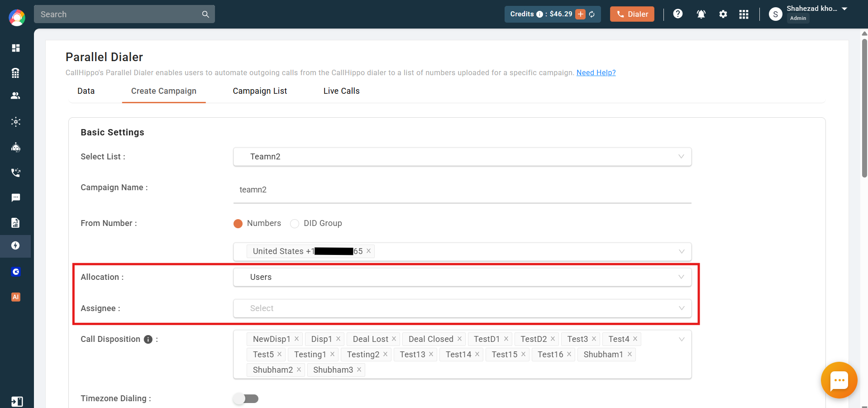Click the Call Disposition info icon

(x=148, y=339)
